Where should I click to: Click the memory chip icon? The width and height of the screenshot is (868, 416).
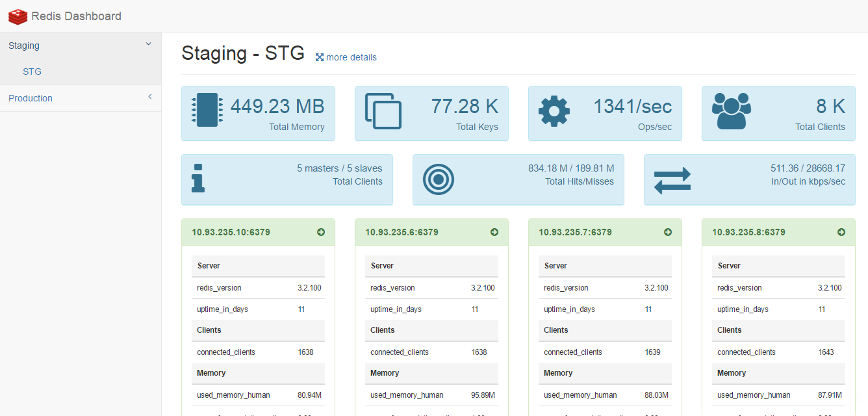click(x=208, y=110)
